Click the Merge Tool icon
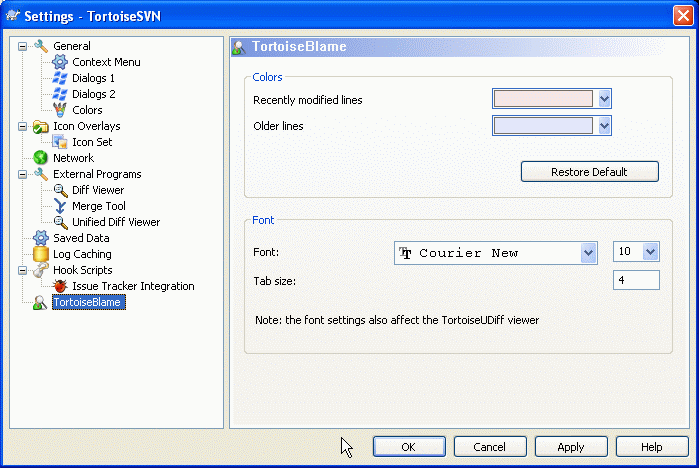This screenshot has height=468, width=699. pos(60,206)
